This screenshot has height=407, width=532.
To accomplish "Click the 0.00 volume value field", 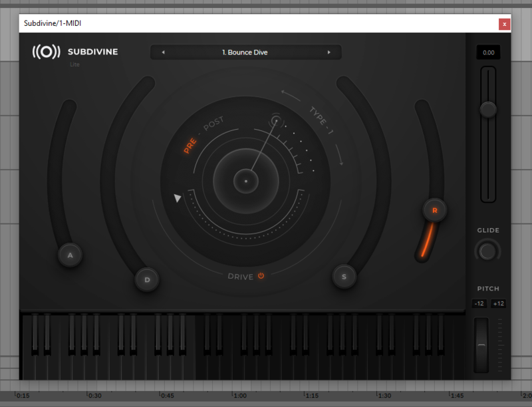I will tap(488, 53).
